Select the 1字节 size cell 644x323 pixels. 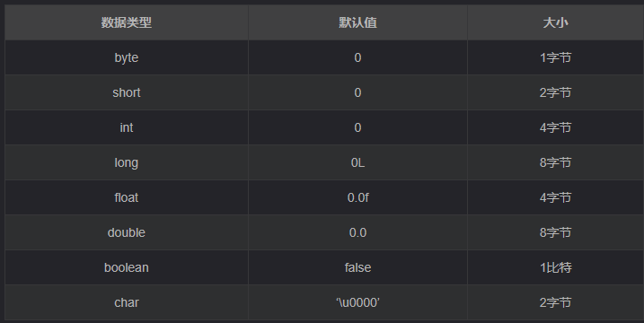[x=555, y=57]
